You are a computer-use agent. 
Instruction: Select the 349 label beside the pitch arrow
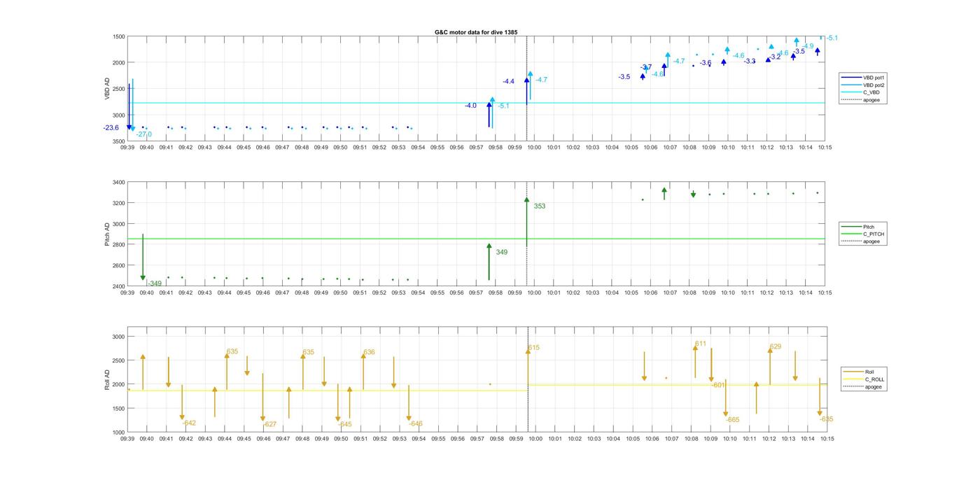501,252
